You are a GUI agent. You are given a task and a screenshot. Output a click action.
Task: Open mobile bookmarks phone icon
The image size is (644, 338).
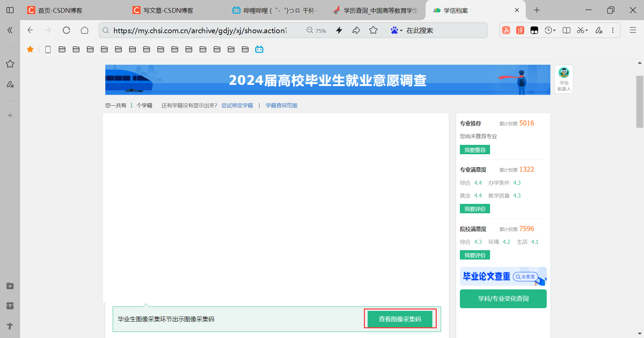(x=48, y=49)
